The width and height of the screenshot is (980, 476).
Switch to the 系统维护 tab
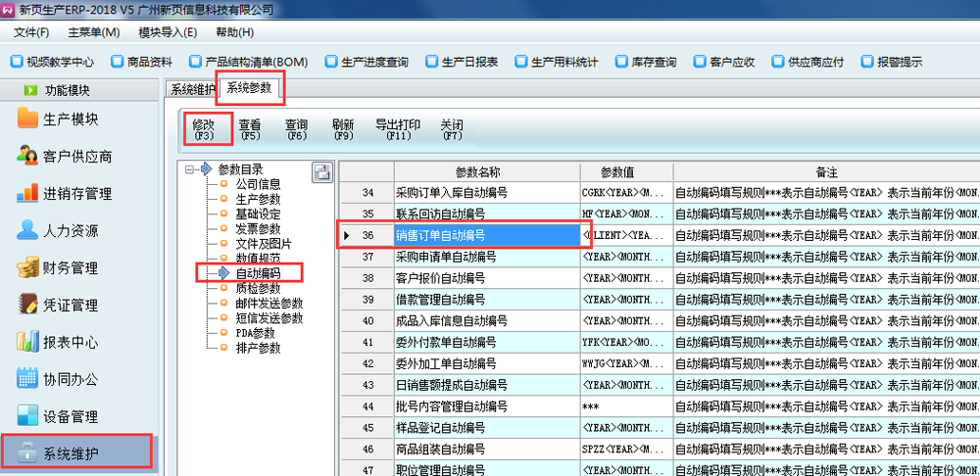pyautogui.click(x=191, y=90)
